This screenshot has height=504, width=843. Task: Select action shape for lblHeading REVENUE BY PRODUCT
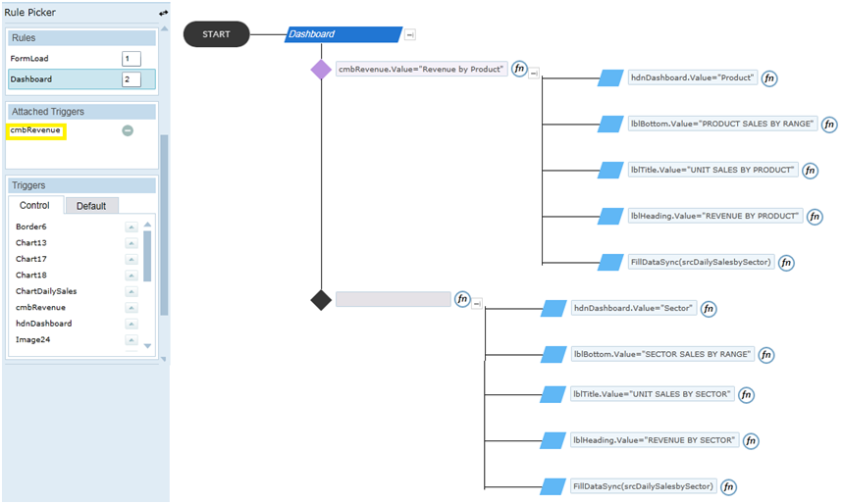[610, 217]
